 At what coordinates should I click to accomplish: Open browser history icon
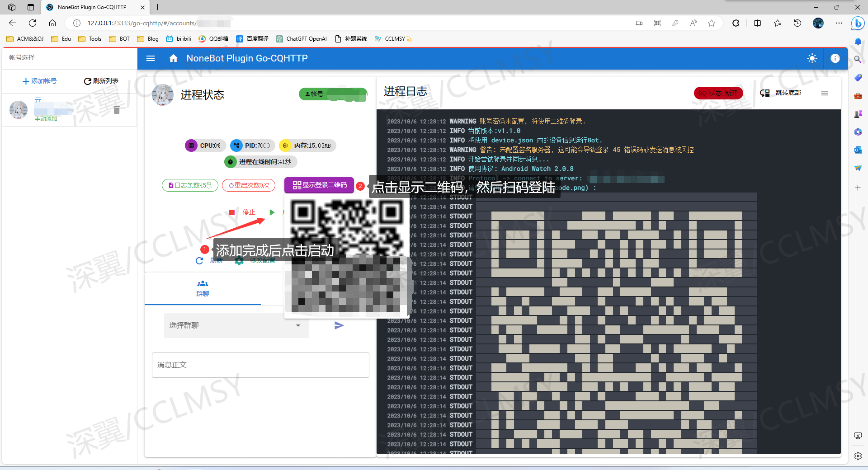(797, 23)
